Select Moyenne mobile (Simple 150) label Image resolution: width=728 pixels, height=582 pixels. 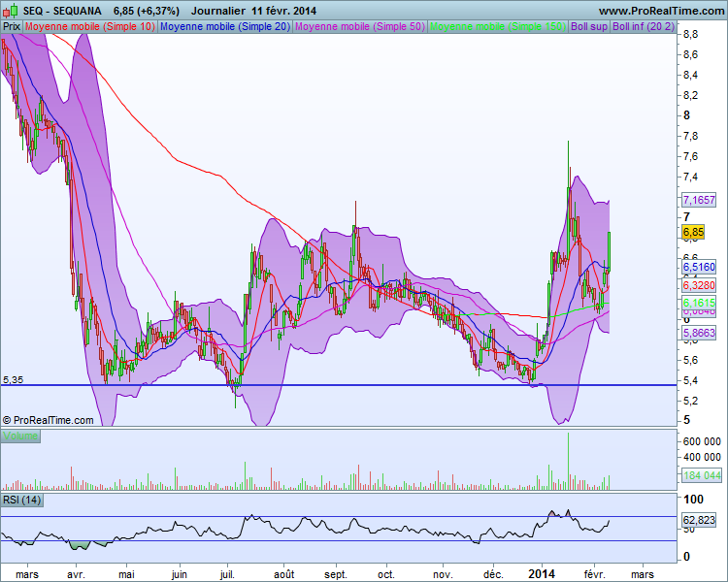(x=498, y=26)
